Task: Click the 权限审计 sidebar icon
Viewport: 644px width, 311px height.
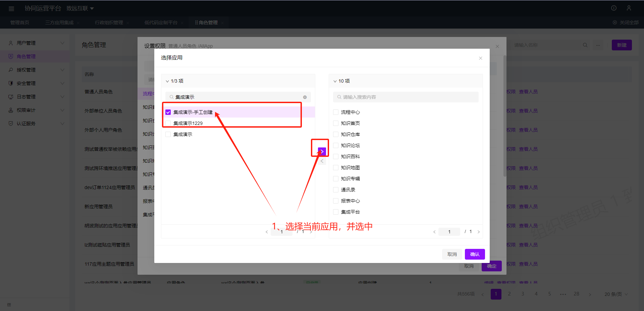Action: coord(11,110)
